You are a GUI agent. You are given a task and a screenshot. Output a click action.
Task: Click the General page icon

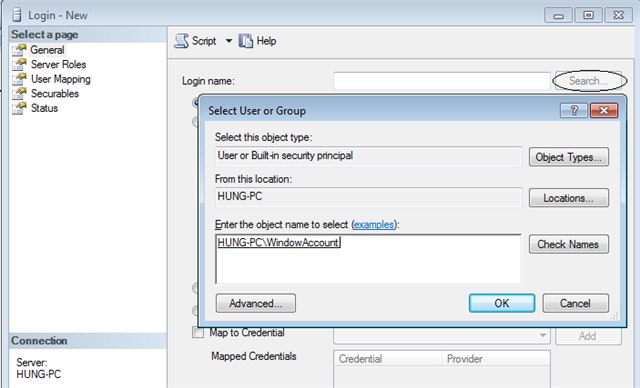19,50
